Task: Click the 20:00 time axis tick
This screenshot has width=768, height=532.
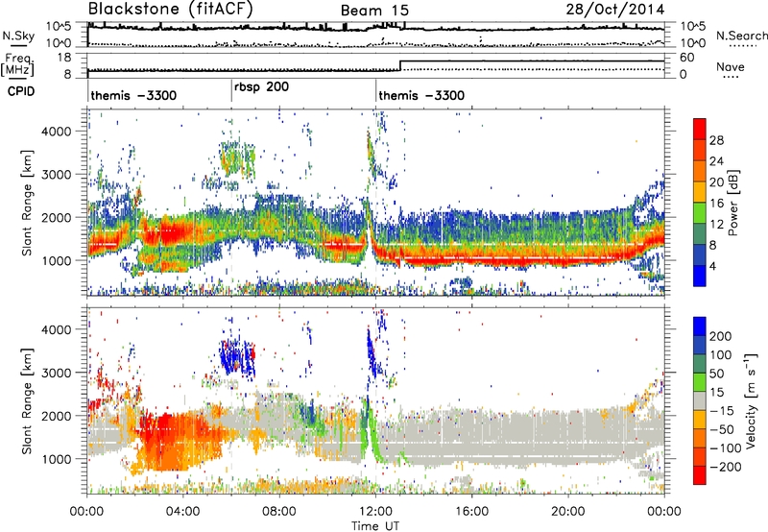Action: point(568,512)
